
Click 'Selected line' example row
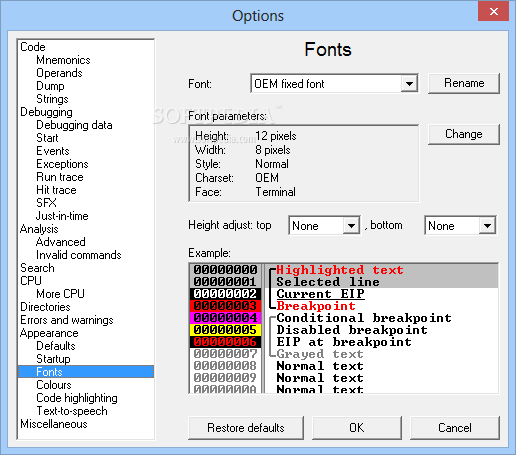tap(328, 282)
